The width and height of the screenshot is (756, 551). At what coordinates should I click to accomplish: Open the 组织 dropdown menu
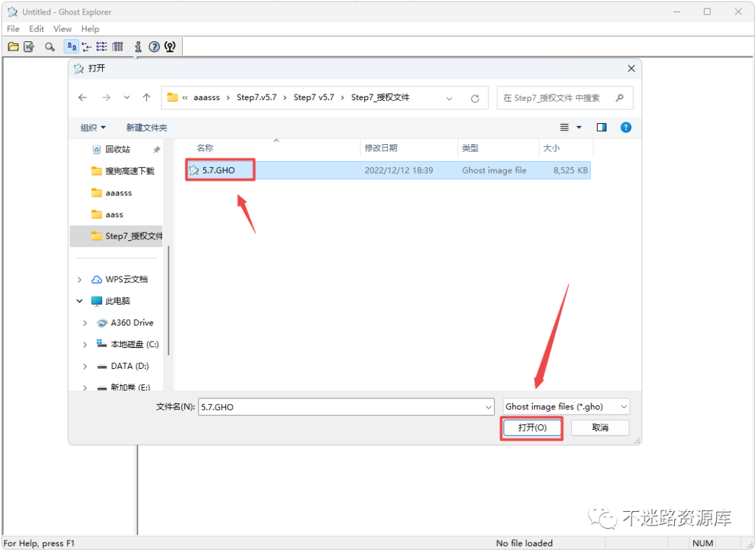pos(92,127)
